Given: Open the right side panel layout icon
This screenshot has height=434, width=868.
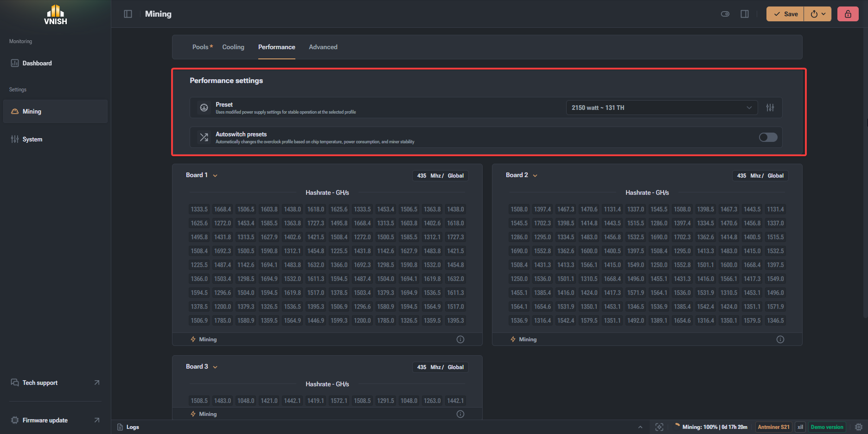Looking at the screenshot, I should tap(745, 14).
